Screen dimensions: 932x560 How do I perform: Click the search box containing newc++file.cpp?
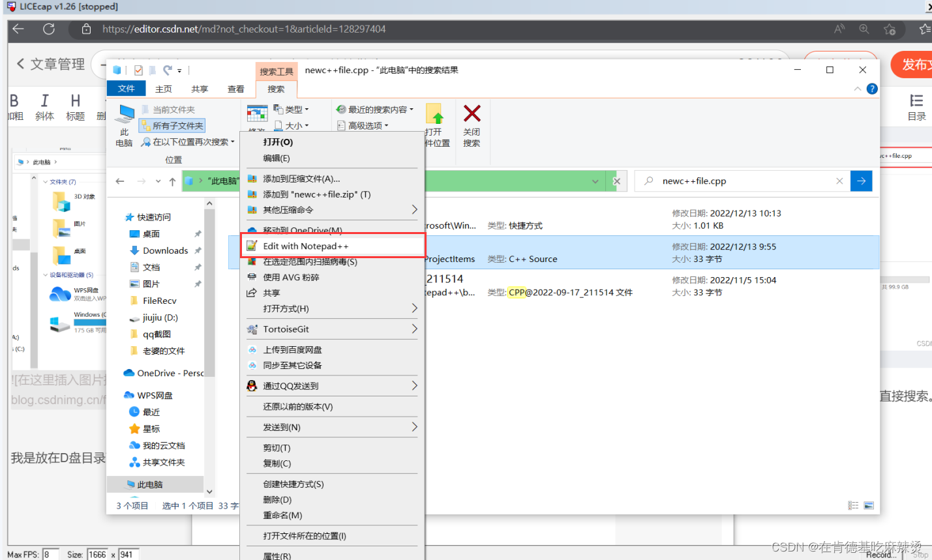coord(744,181)
